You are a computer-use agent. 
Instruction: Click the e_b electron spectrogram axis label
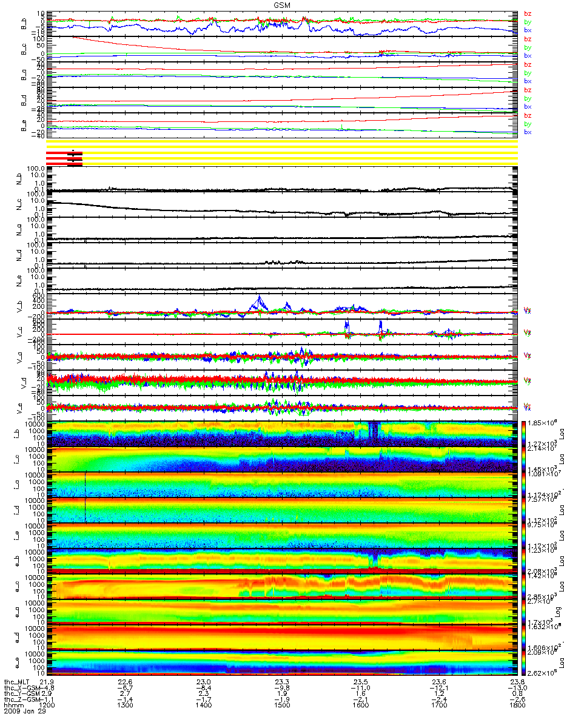pos(18,562)
